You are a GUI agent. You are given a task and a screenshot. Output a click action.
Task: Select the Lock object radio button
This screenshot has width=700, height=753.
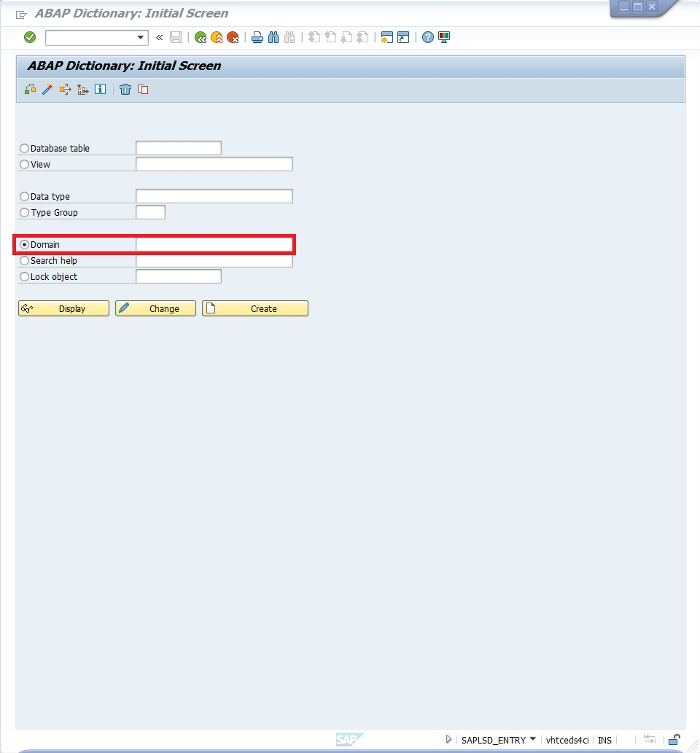pyautogui.click(x=25, y=277)
